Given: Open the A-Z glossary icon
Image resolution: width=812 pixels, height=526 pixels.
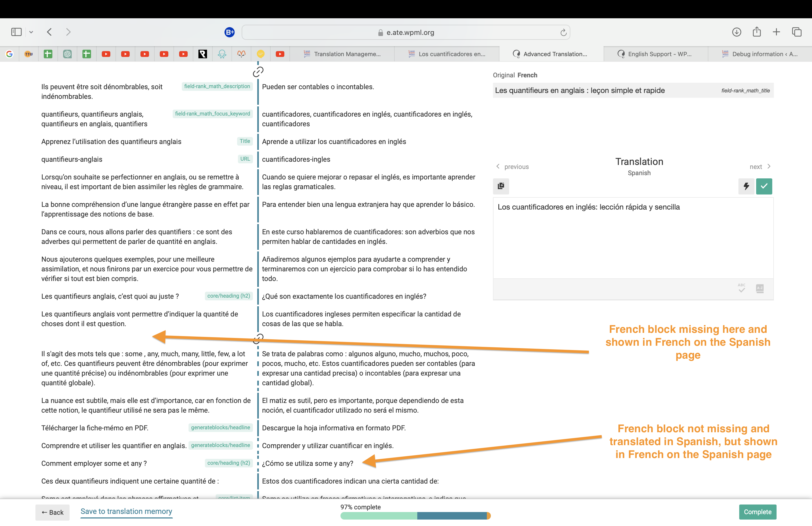Looking at the screenshot, I should (760, 289).
